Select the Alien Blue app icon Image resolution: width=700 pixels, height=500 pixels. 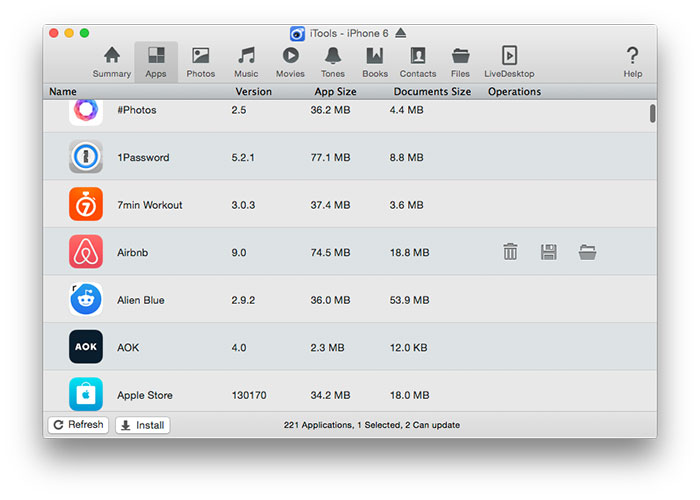[86, 300]
